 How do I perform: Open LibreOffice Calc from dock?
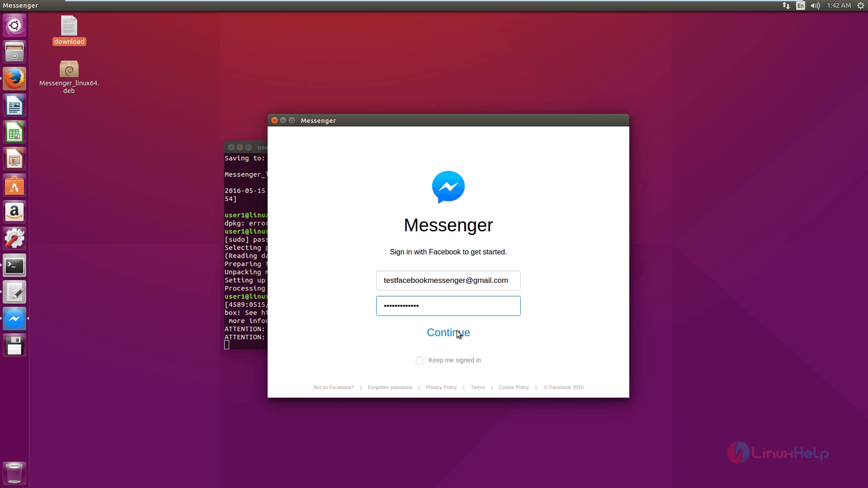(x=14, y=132)
